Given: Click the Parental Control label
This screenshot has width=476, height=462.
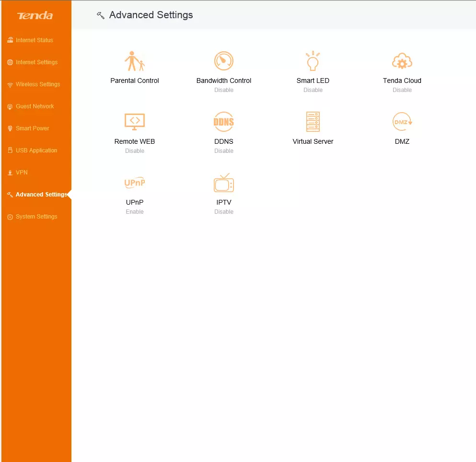Looking at the screenshot, I should point(135,81).
